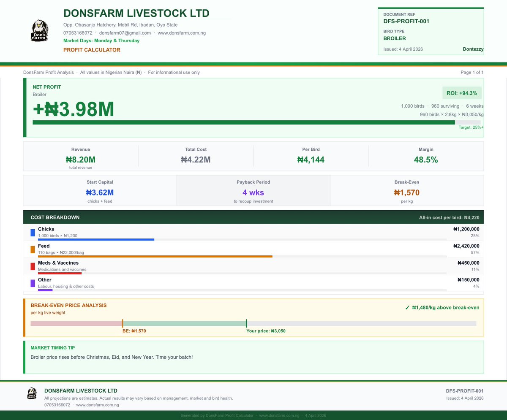This screenshot has width=507, height=420.
Task: Click the red Meds & Vaccines swatch
Action: pos(33,266)
